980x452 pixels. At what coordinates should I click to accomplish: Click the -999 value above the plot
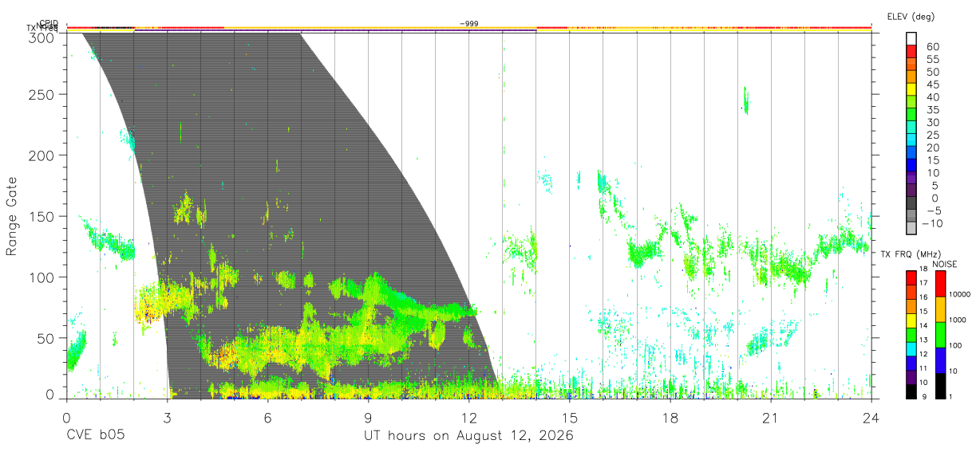[x=469, y=24]
